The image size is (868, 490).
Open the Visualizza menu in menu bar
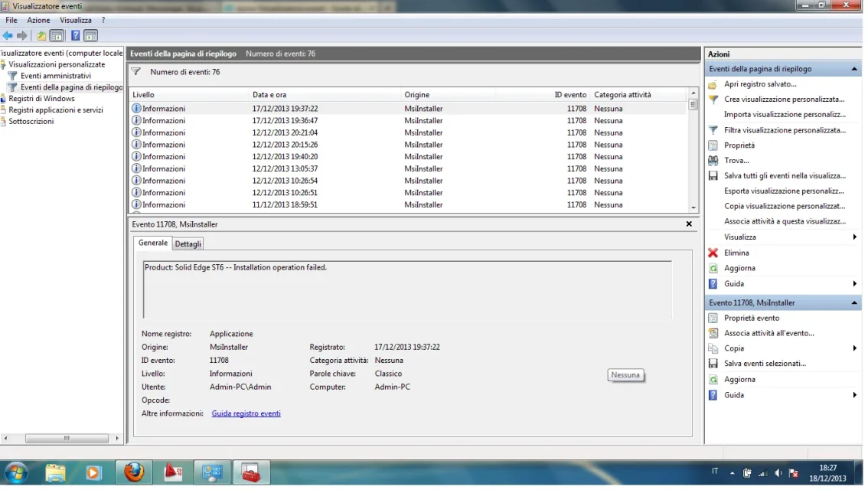click(x=76, y=21)
